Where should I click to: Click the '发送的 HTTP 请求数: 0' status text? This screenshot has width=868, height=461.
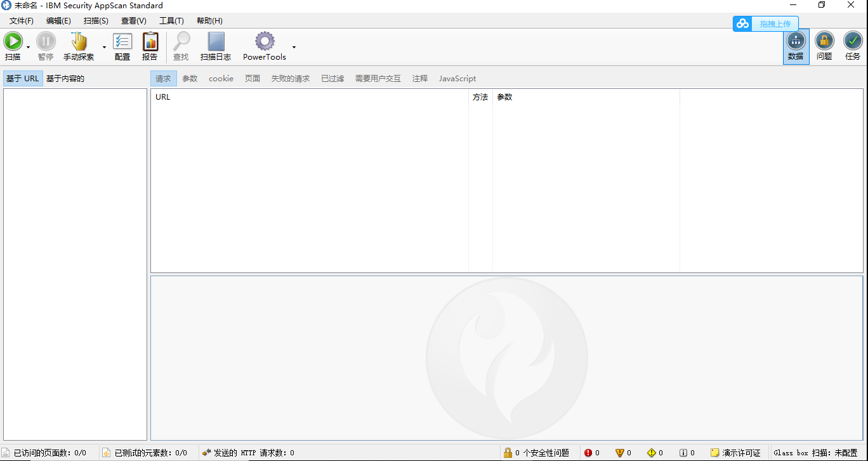coord(254,453)
